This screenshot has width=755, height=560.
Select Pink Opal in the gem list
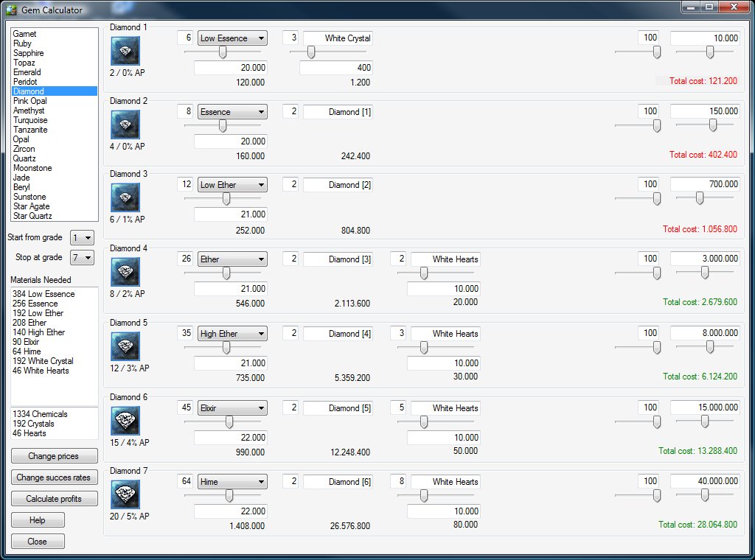(55, 101)
